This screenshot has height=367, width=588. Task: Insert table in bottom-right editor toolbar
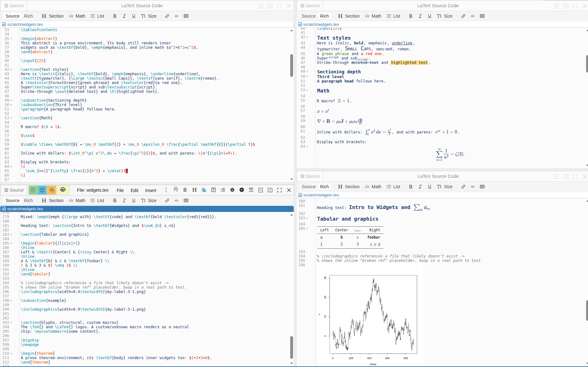coord(482,187)
